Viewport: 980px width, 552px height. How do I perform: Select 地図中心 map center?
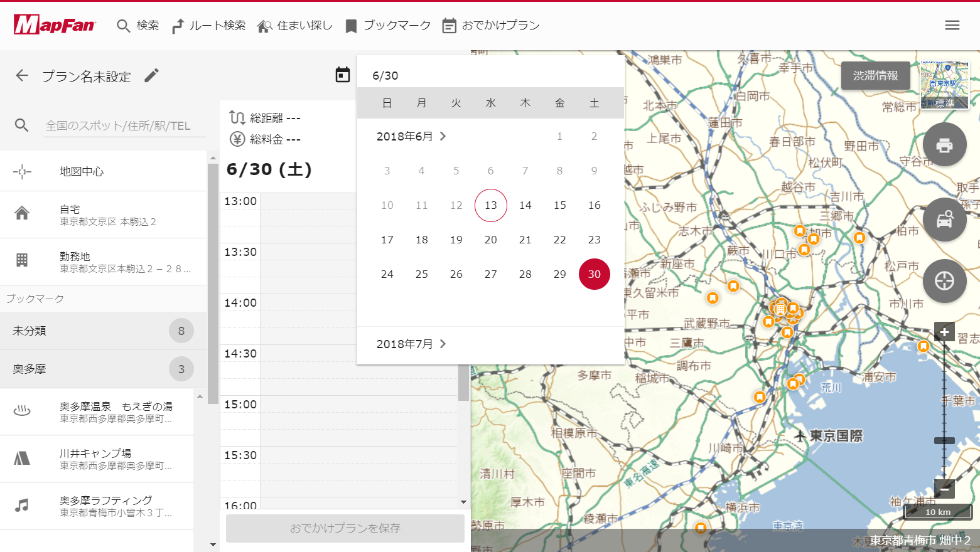[x=104, y=171]
